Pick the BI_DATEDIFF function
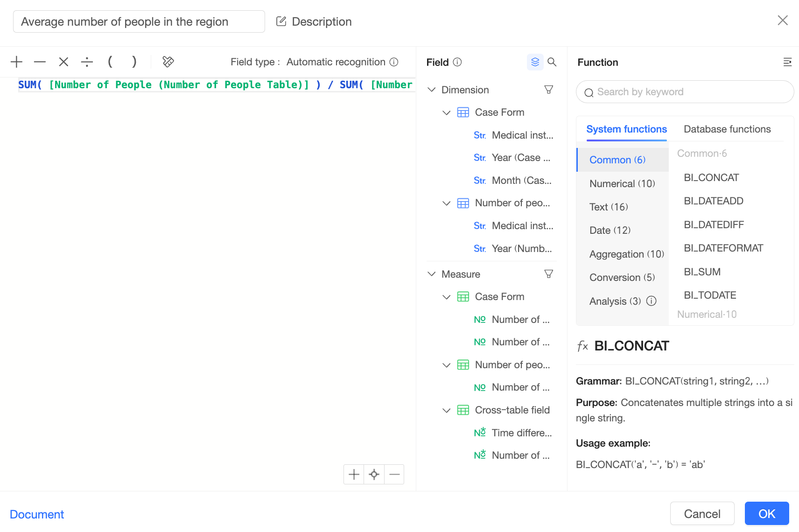Screen dimensions: 799x532 tap(714, 225)
